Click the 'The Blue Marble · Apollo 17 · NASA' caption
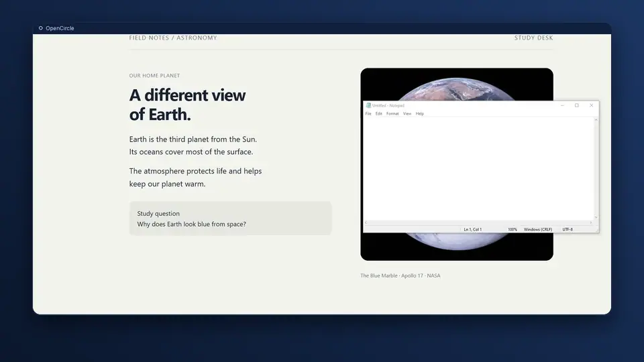The height and width of the screenshot is (362, 644). [x=400, y=276]
